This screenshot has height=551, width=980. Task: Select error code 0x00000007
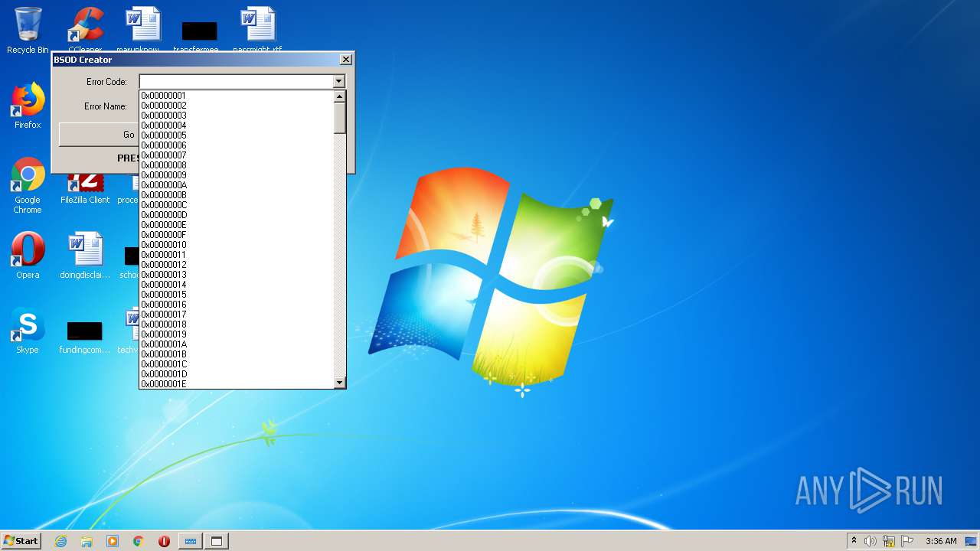237,155
